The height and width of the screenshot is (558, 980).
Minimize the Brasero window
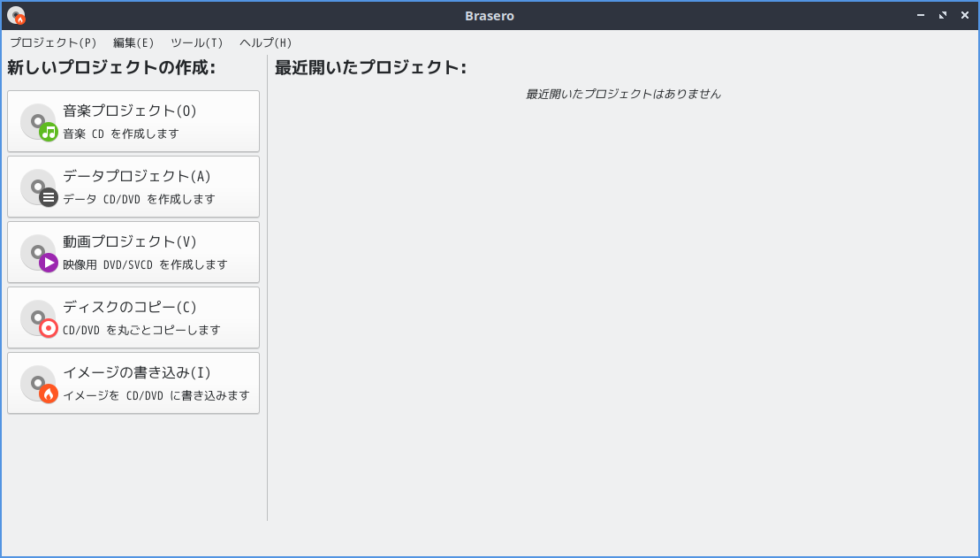[x=921, y=15]
